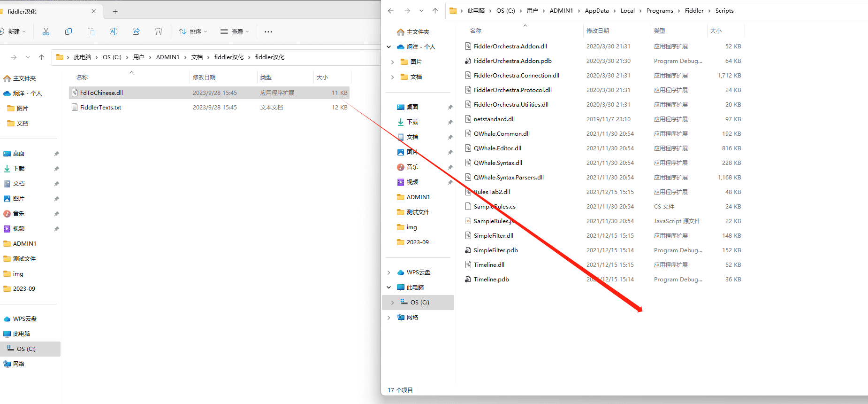The height and width of the screenshot is (404, 868).
Task: Select FdToChinese.dll file in left window
Action: tap(209, 93)
